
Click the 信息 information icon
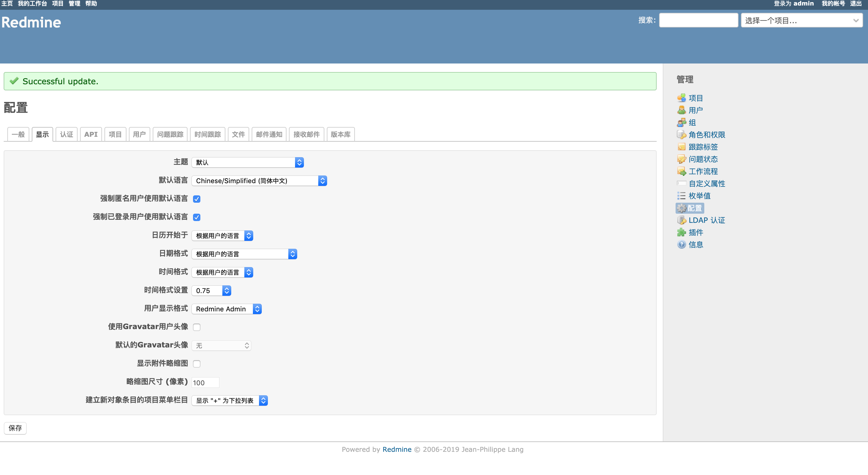pyautogui.click(x=681, y=245)
